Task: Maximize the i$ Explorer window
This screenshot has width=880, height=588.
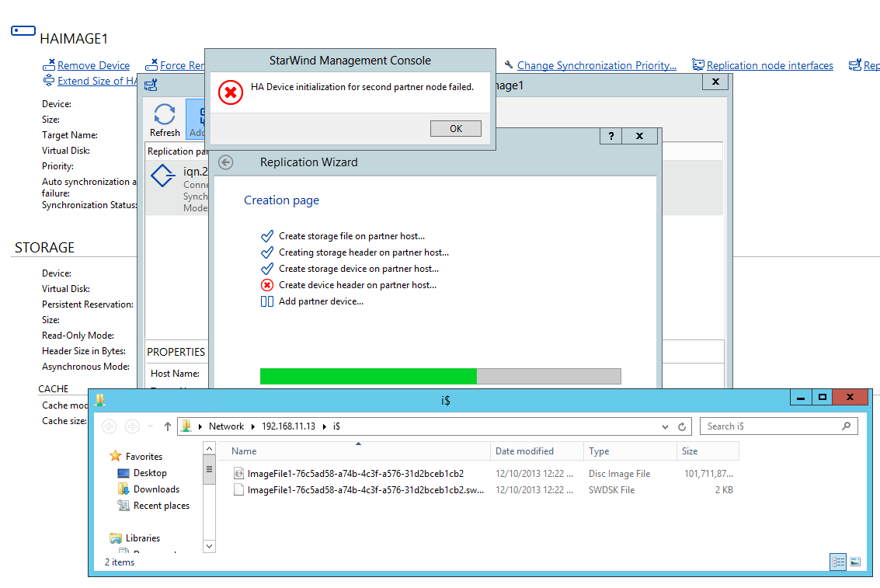Action: [x=823, y=397]
